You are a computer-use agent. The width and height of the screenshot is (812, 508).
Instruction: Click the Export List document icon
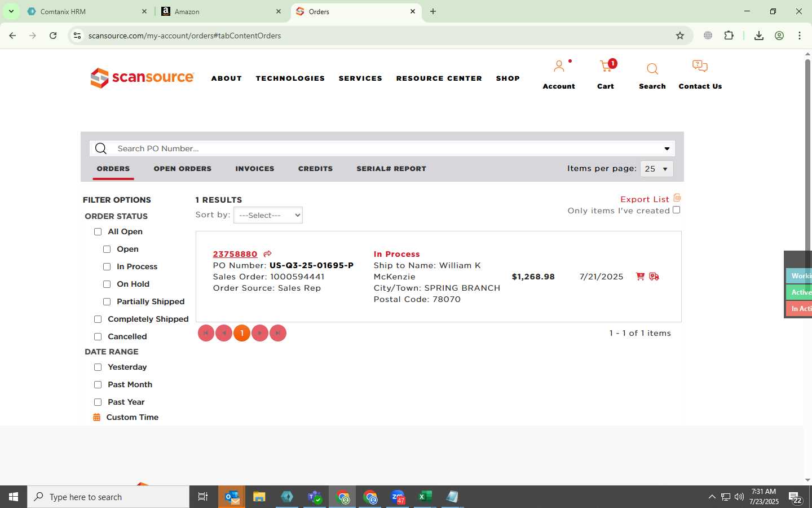point(677,198)
